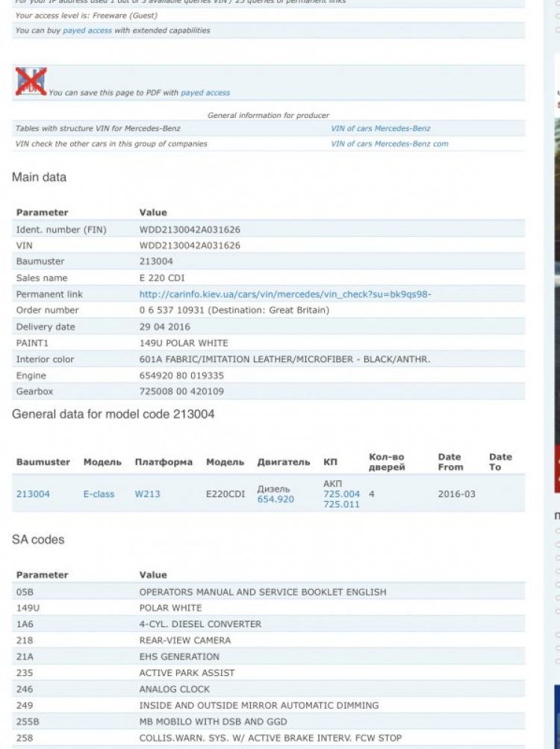Open 'VIN of cars Mercedes-Benz com' link
This screenshot has height=749, width=560.
pyautogui.click(x=390, y=144)
